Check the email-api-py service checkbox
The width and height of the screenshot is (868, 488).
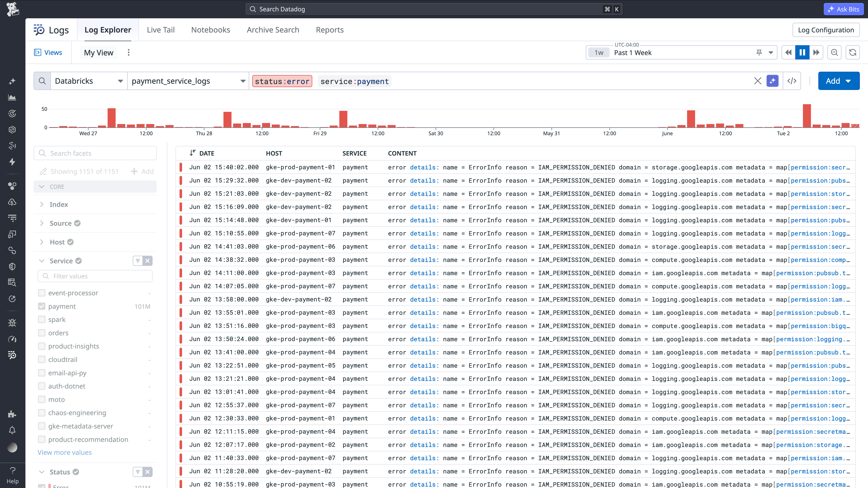(42, 372)
